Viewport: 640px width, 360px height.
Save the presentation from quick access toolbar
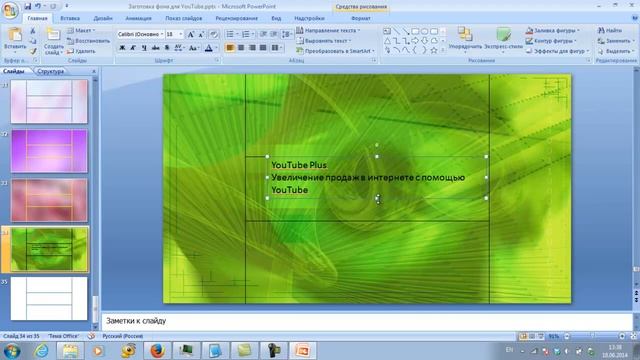(x=28, y=6)
